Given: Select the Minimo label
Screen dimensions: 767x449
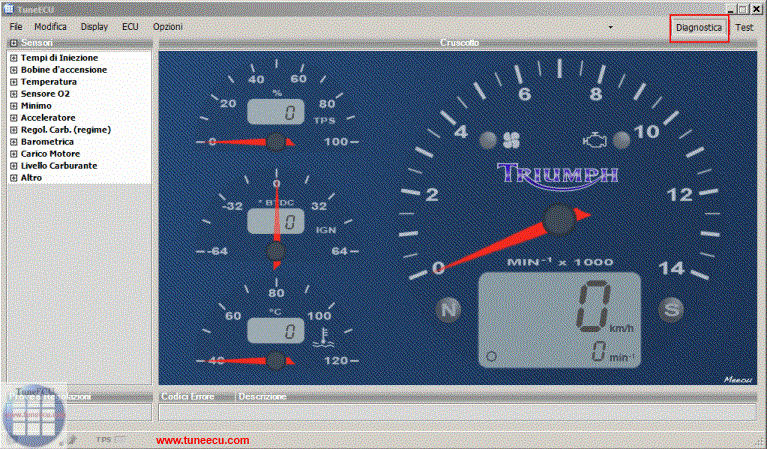Looking at the screenshot, I should point(36,106).
